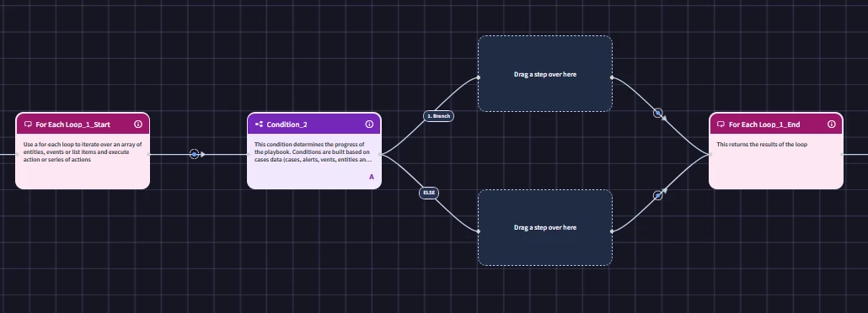
Task: Click output port of lower drop placeholder
Action: tap(612, 231)
